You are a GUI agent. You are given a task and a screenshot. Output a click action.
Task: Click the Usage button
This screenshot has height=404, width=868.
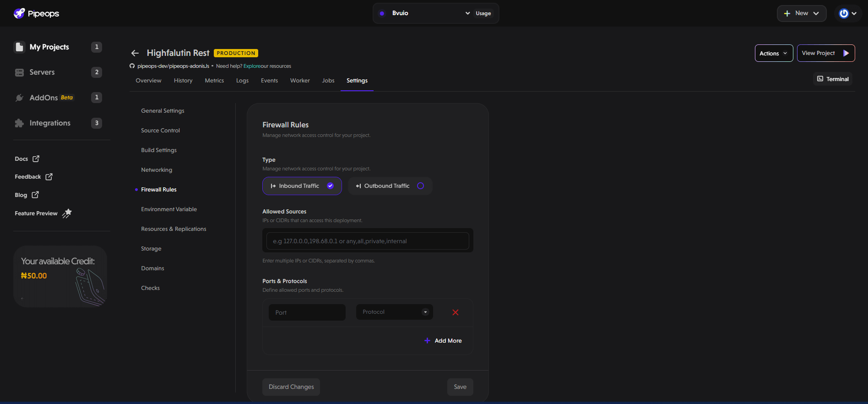click(x=483, y=13)
